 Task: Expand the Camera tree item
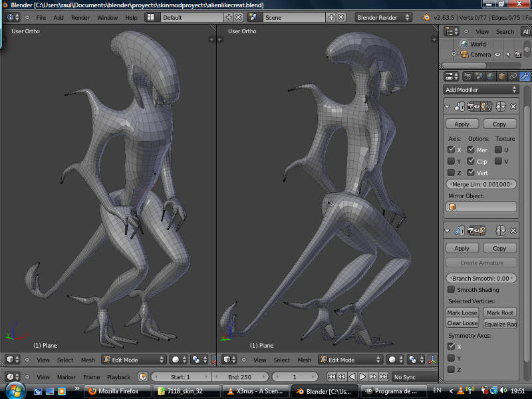[x=454, y=55]
